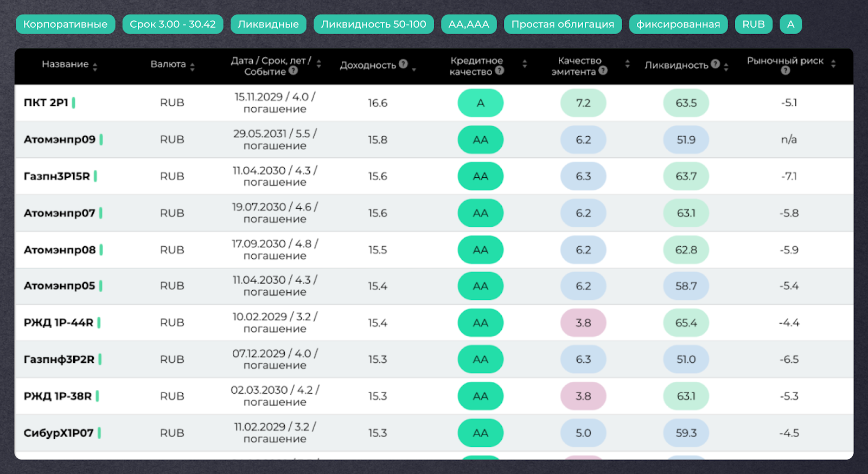Viewport: 868px width, 474px height.
Task: Click the 58.7 liquidity badge
Action: 686,286
